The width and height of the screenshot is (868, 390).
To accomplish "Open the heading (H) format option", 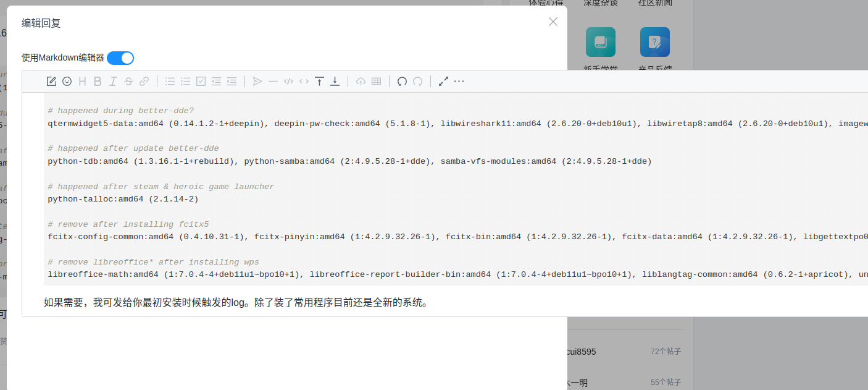I will click(x=83, y=81).
